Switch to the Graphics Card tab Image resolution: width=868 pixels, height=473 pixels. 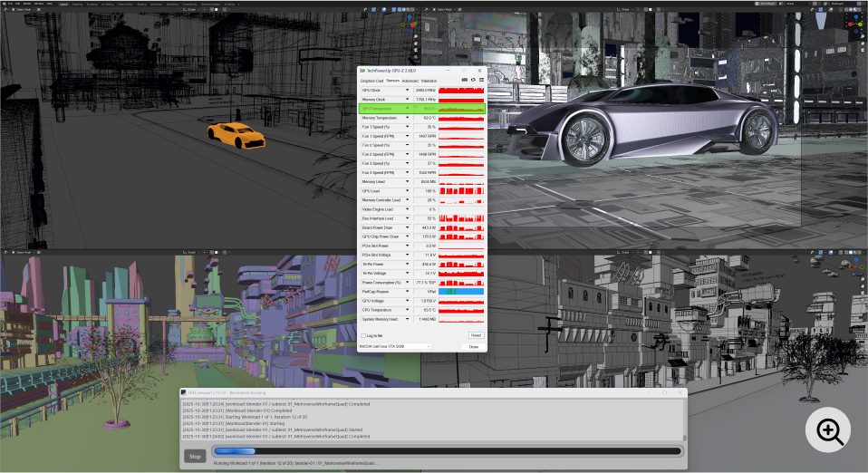[x=372, y=81]
